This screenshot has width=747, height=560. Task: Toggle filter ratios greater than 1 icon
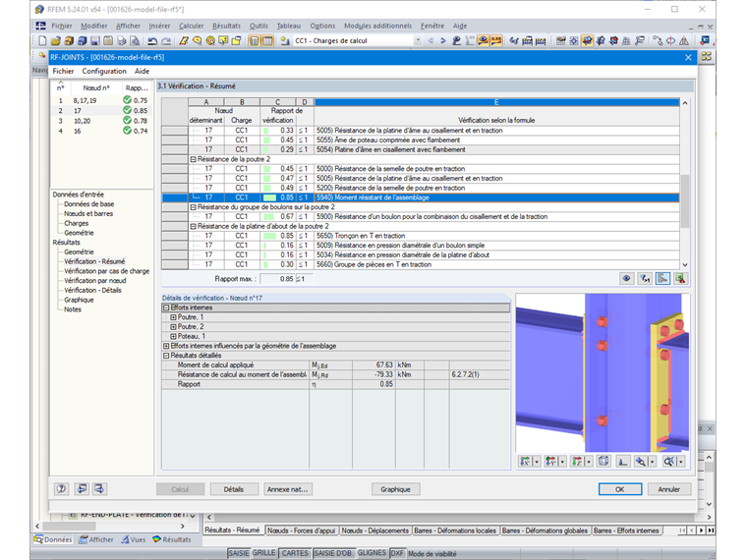click(645, 279)
